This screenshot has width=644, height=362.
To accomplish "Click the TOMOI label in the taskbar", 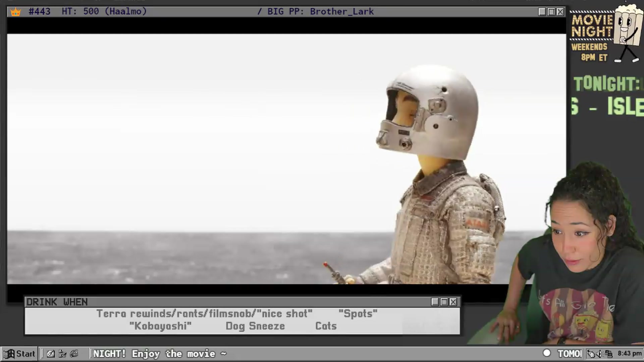I will (570, 354).
